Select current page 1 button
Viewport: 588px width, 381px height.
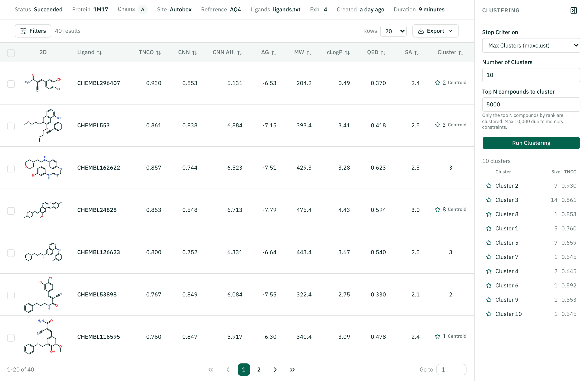244,370
